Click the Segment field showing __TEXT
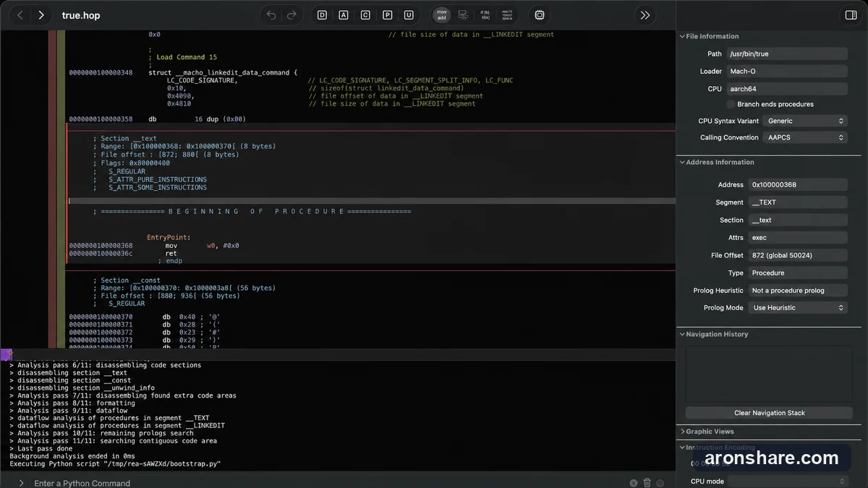Screen dimensions: 868x488 798,202
